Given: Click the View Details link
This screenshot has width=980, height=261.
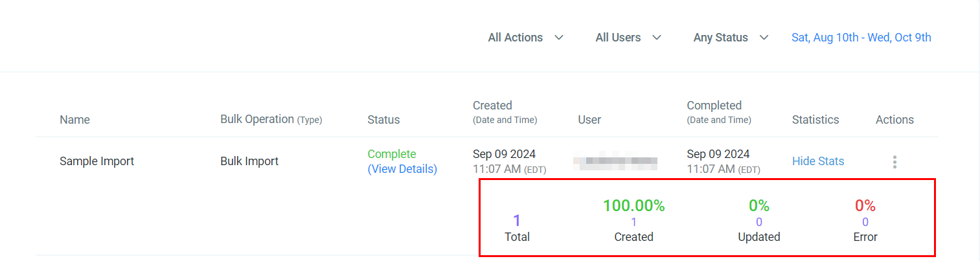Looking at the screenshot, I should click(x=402, y=169).
